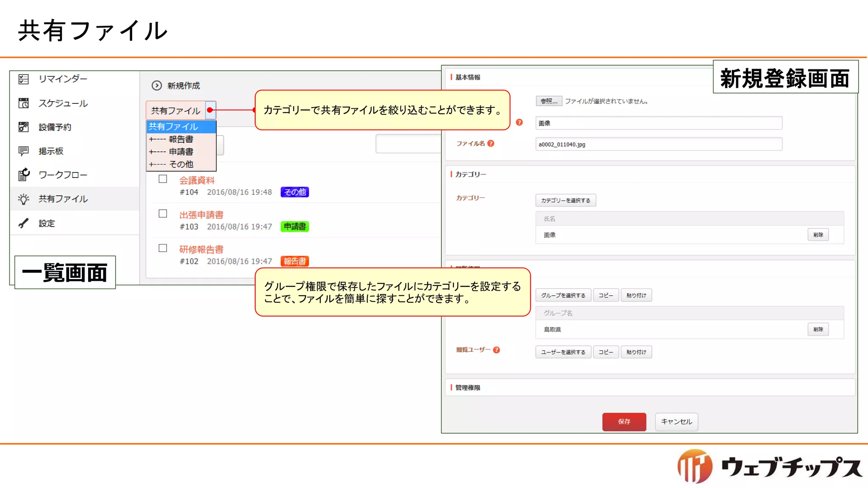Image resolution: width=868 pixels, height=488 pixels.
Task: Click the file name field a0002_011040.jpg
Action: point(659,144)
